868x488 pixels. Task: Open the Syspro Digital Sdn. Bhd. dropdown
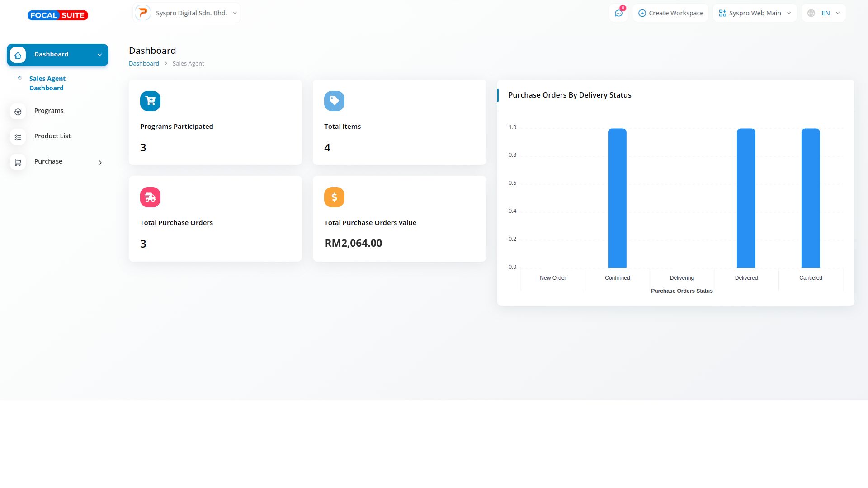click(187, 13)
